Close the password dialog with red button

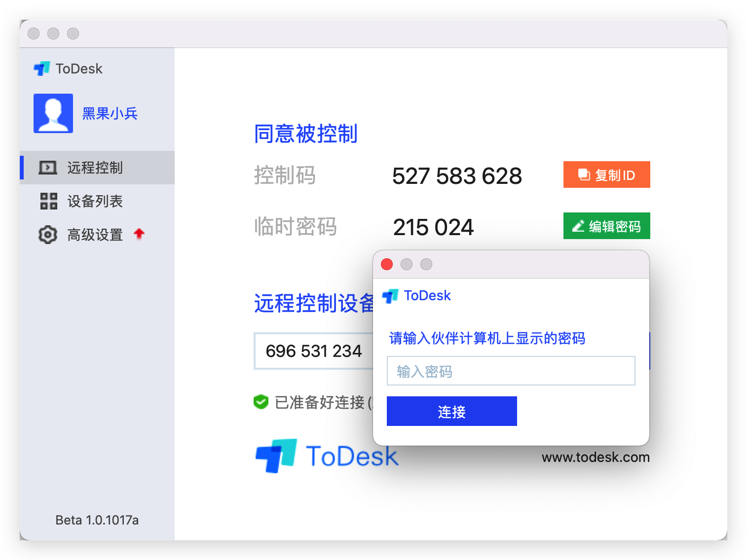387,264
